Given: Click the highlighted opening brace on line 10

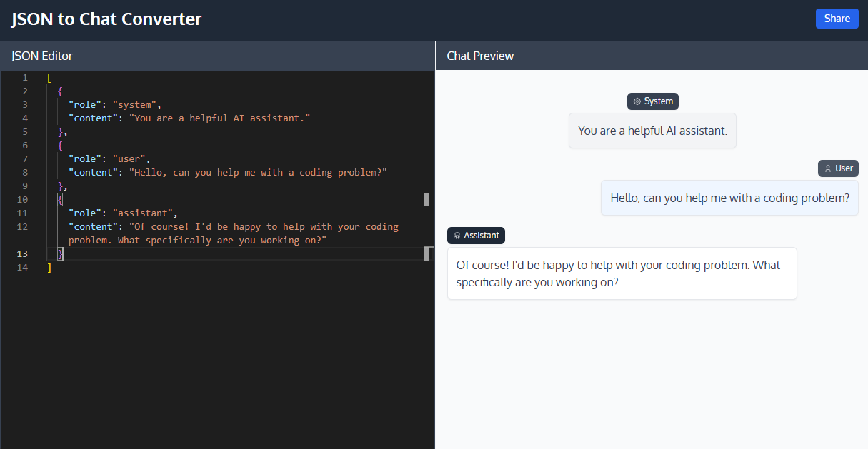Looking at the screenshot, I should coord(61,199).
